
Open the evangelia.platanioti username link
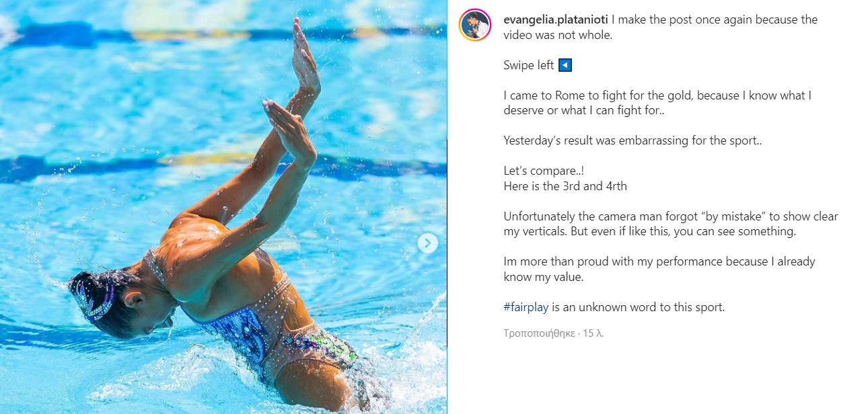556,19
